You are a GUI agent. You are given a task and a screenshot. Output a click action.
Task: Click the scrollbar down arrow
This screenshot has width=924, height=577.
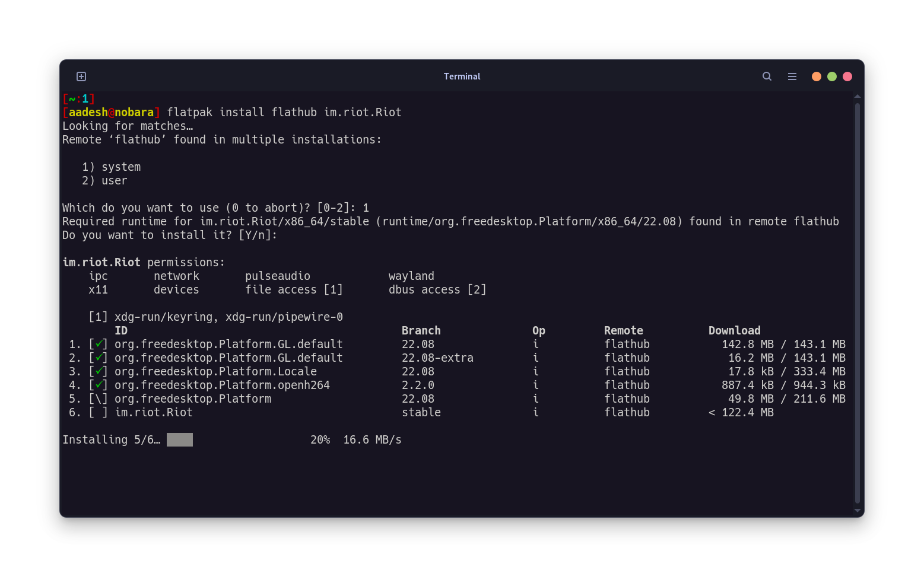857,510
